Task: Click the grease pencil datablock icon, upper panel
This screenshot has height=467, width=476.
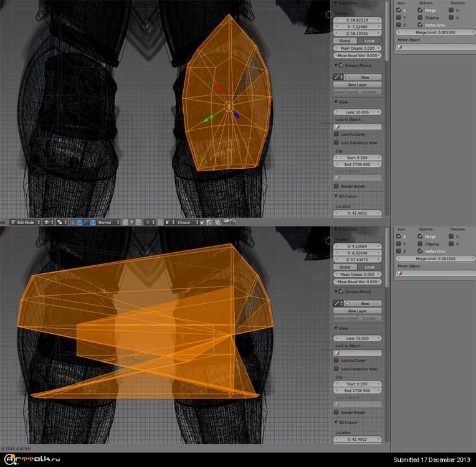Action: 338,77
